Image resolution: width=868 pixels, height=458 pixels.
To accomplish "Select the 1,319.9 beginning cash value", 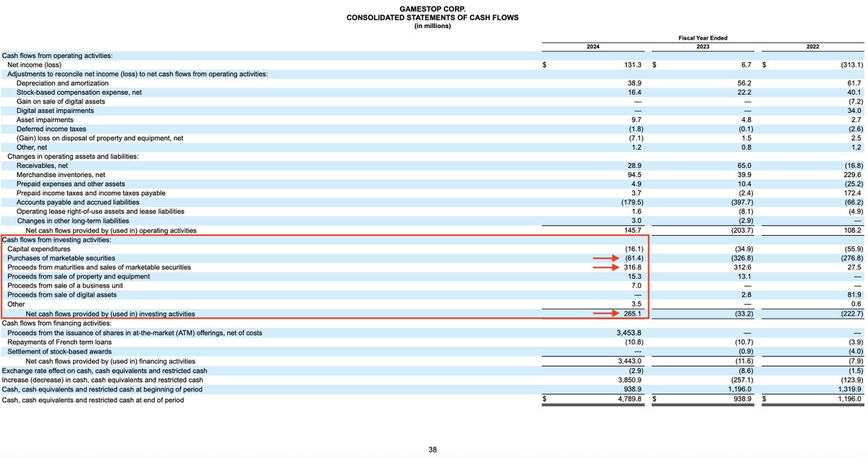I will [x=849, y=388].
